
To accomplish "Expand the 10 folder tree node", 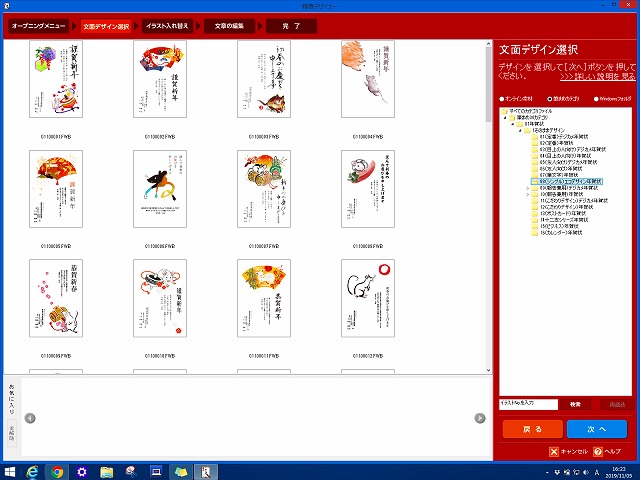I will [528, 195].
